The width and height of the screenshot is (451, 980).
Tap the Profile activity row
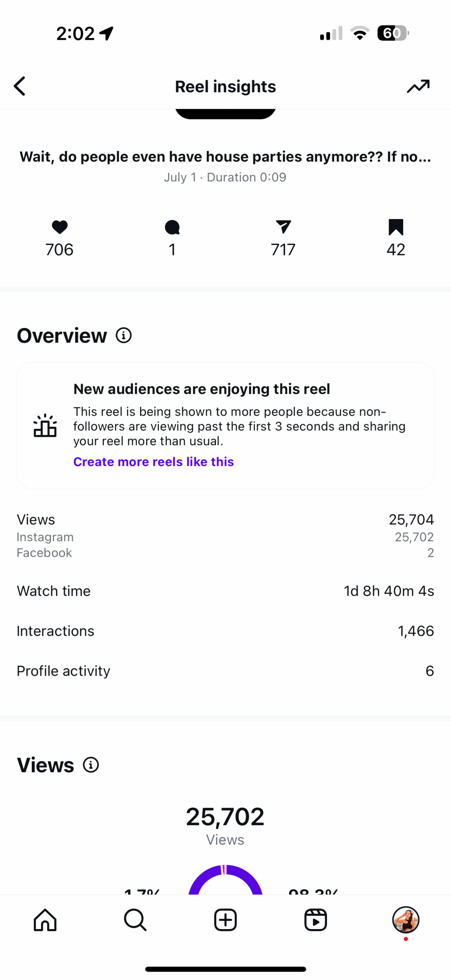pos(225,671)
